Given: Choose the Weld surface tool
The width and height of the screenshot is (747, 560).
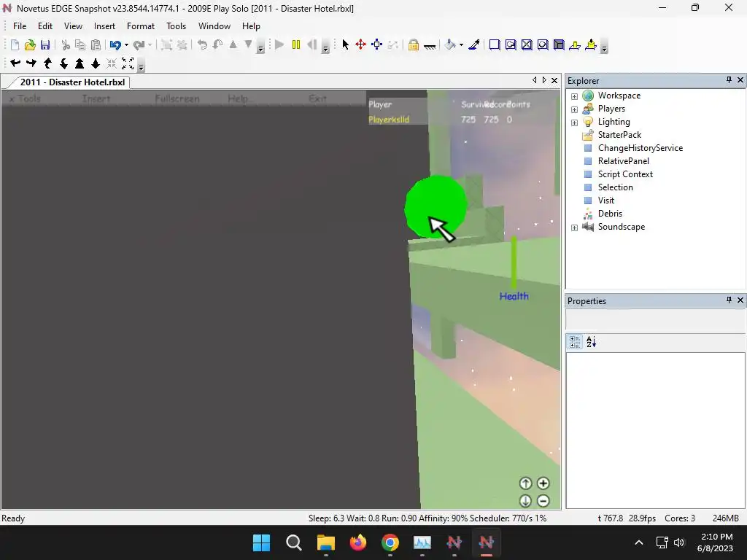Looking at the screenshot, I should click(x=527, y=44).
